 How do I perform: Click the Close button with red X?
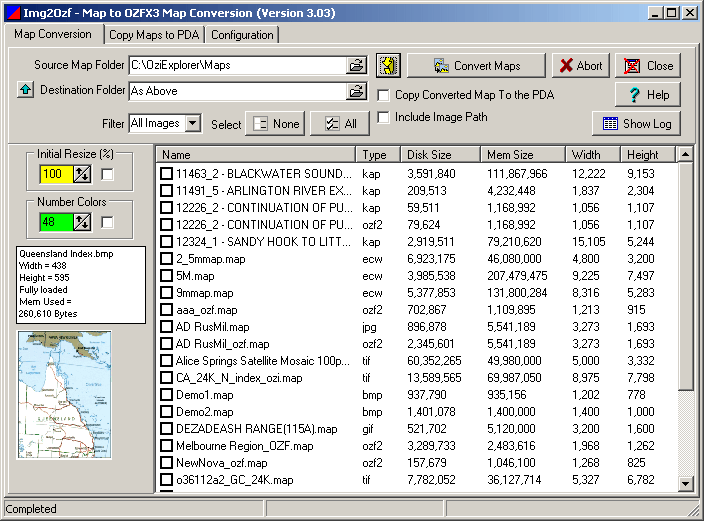pos(648,66)
